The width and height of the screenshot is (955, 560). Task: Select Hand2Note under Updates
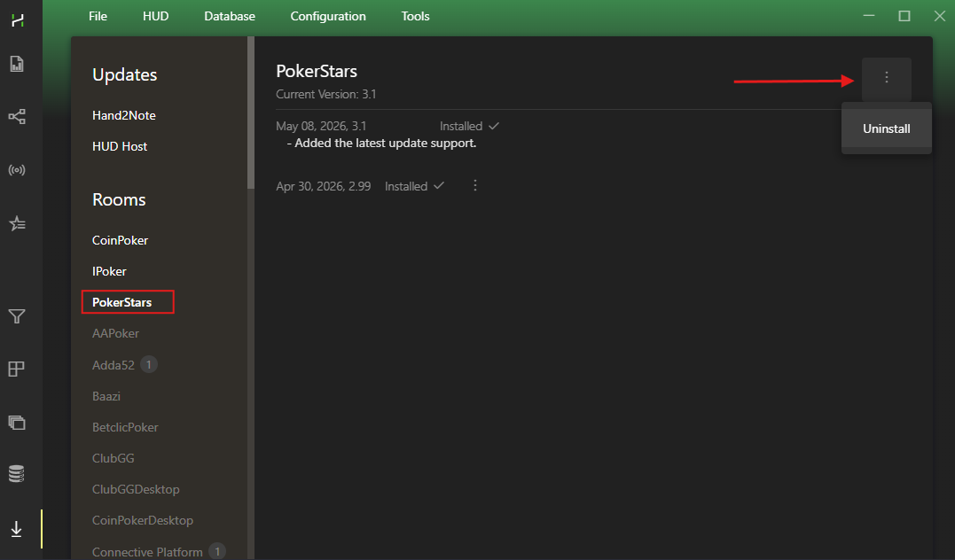point(123,115)
